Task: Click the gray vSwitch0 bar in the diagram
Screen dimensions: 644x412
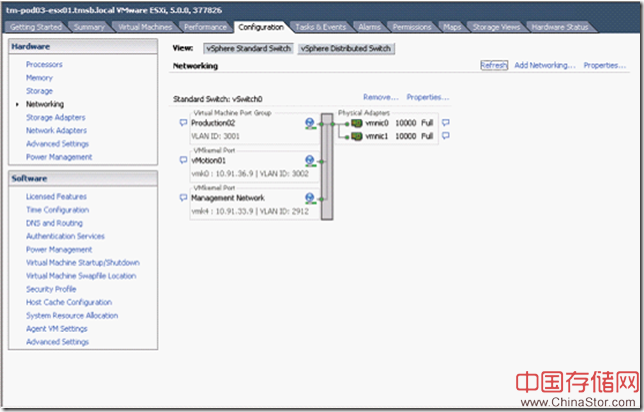Action: pos(327,166)
